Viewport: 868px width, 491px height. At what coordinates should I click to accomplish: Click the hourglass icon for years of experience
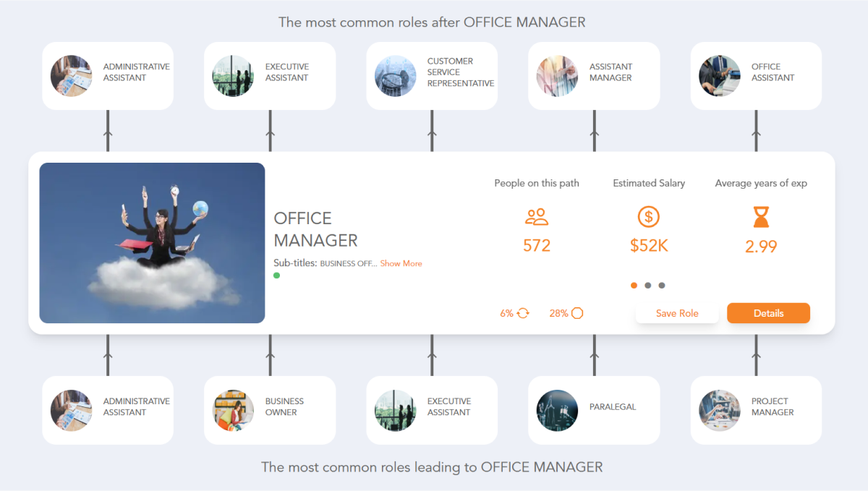760,217
